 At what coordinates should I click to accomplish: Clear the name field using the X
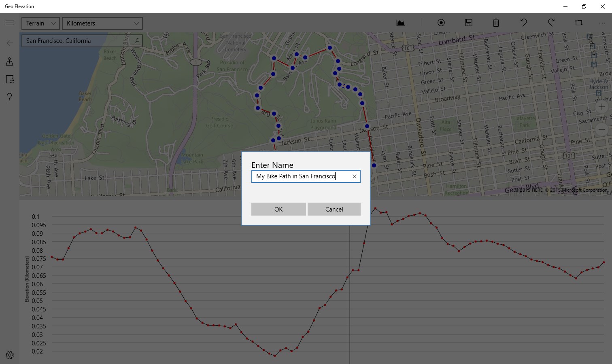click(x=355, y=176)
